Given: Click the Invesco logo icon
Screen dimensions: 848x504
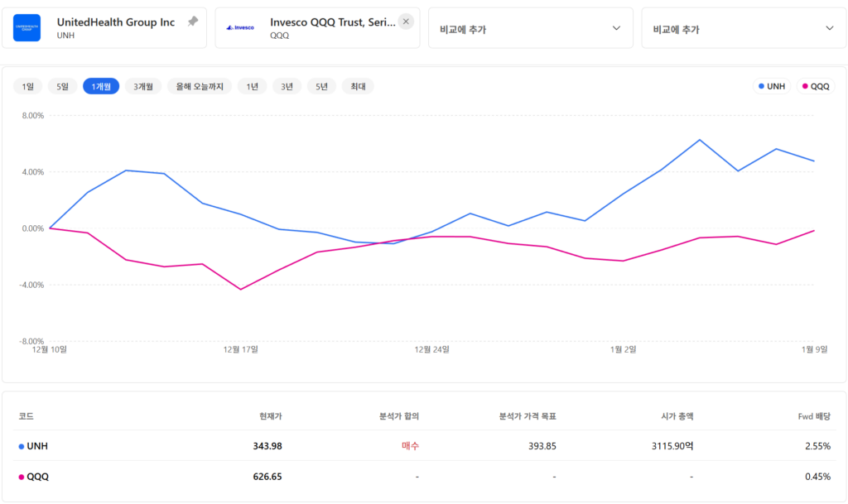Looking at the screenshot, I should (x=240, y=28).
